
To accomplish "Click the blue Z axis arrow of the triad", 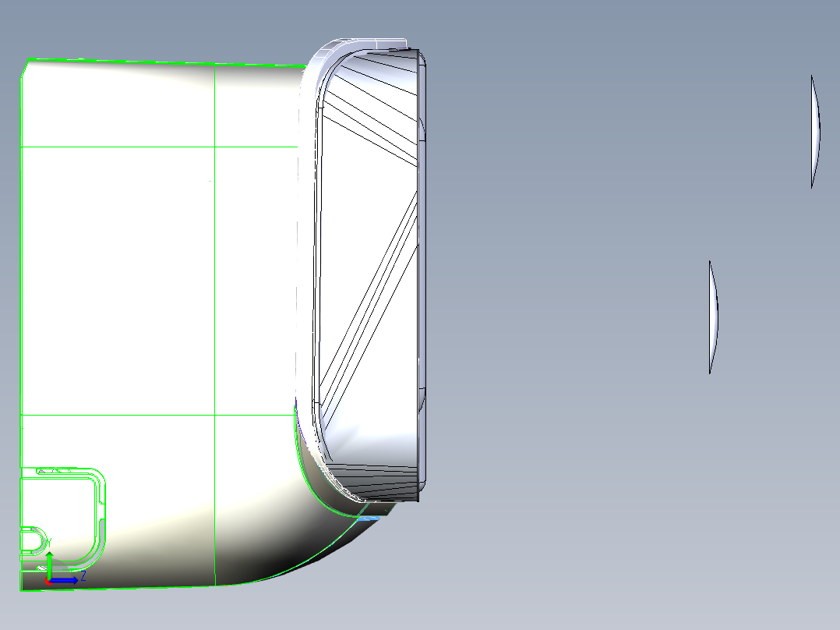I will (64, 580).
